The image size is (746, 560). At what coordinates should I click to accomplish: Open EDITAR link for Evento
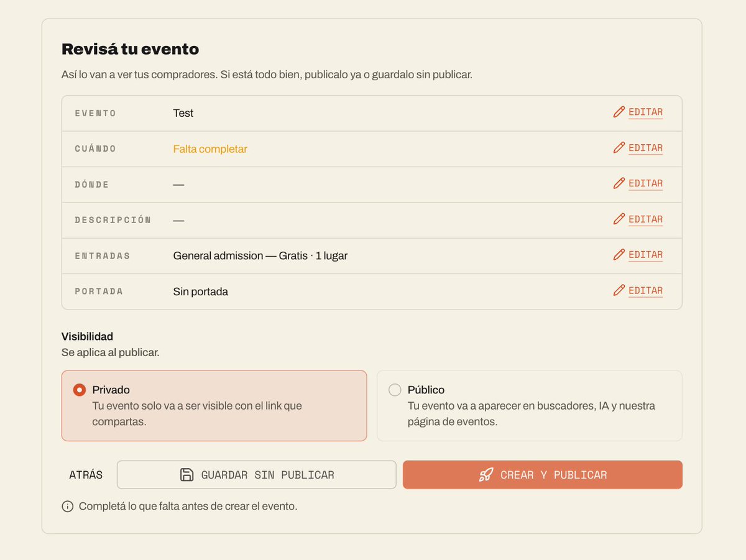pos(645,112)
